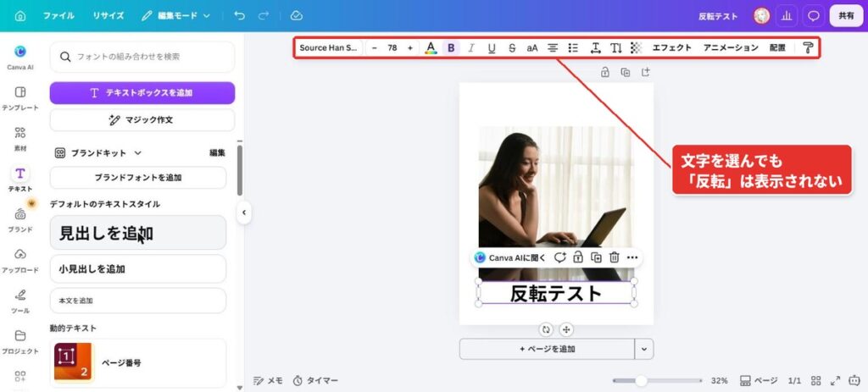
Task: Open メモ notes at bottom
Action: point(268,381)
